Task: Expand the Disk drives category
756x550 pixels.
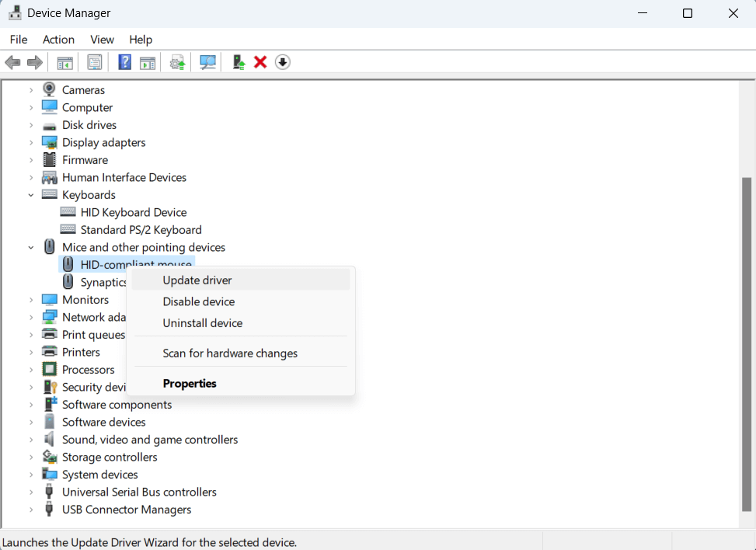Action: click(x=31, y=125)
